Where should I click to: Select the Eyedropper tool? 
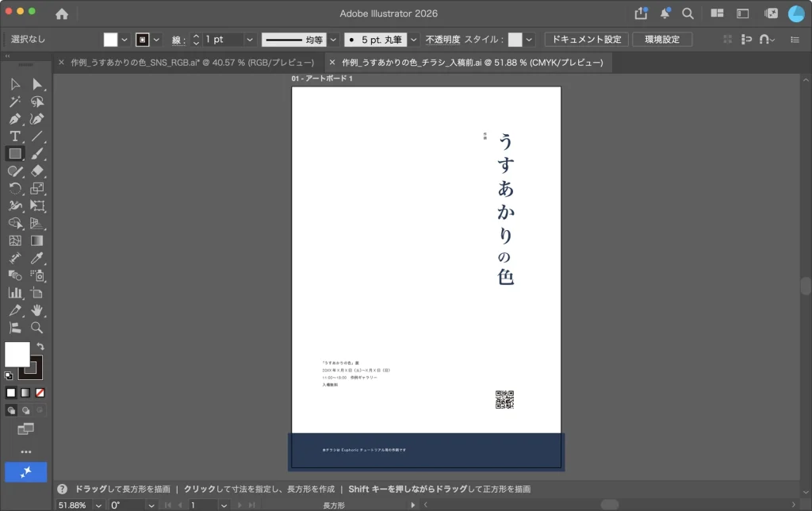coord(36,258)
